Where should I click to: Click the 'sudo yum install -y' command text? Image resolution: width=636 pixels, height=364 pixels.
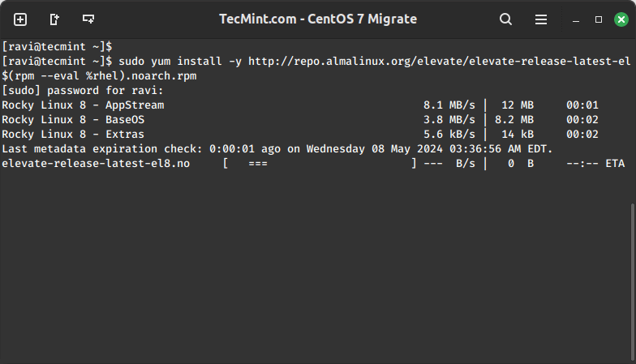[x=180, y=62]
